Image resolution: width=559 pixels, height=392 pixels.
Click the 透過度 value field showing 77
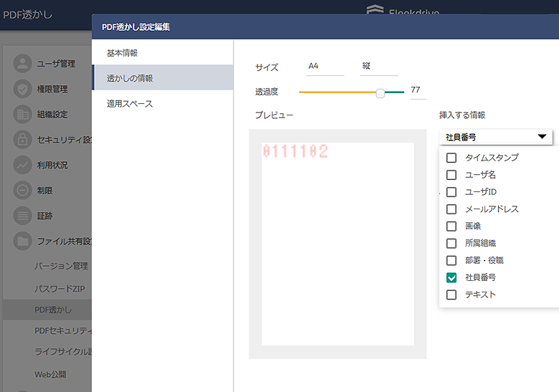click(x=419, y=90)
